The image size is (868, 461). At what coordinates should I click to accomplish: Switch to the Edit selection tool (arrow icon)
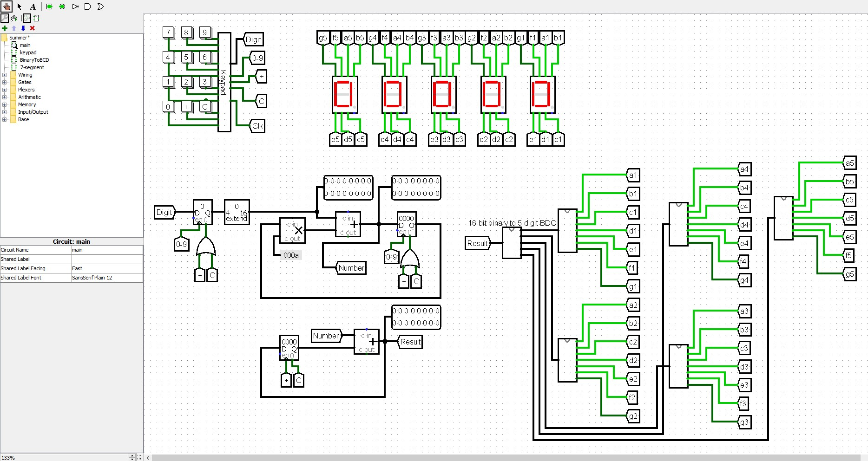point(19,6)
